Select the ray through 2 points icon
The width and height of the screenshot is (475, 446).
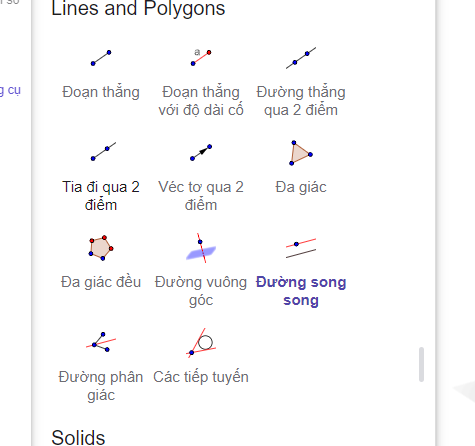[x=101, y=153]
